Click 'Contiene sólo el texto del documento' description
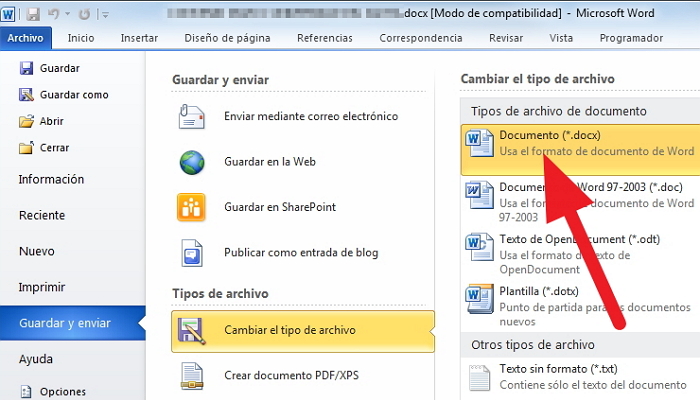 coord(593,385)
